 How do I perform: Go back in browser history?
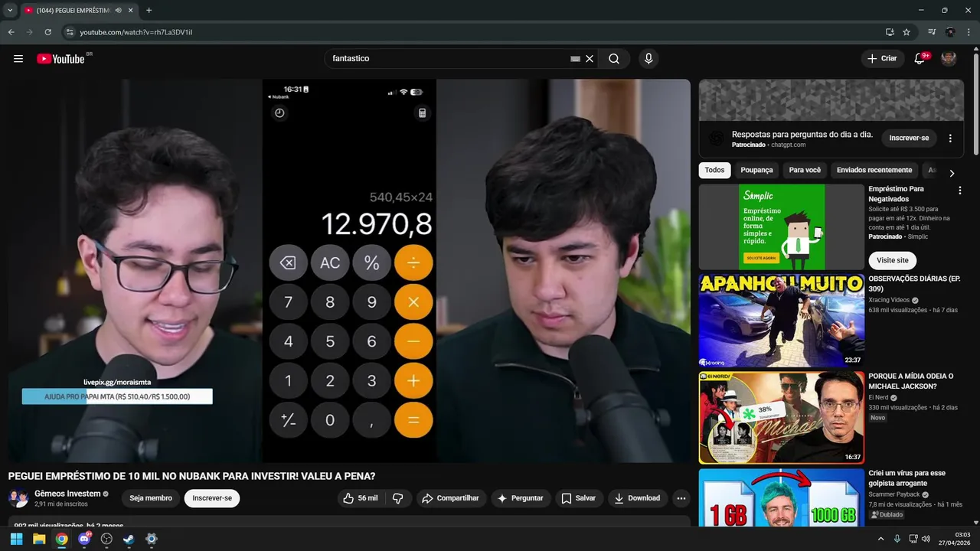click(x=11, y=32)
